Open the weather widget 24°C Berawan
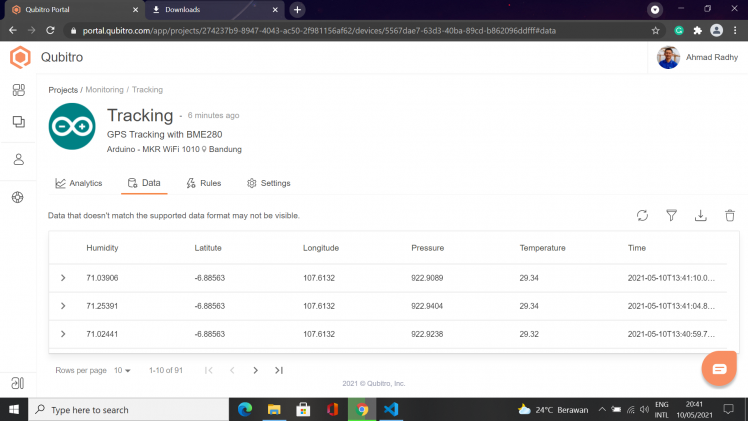Screen dimensions: 748x421 coord(553,410)
